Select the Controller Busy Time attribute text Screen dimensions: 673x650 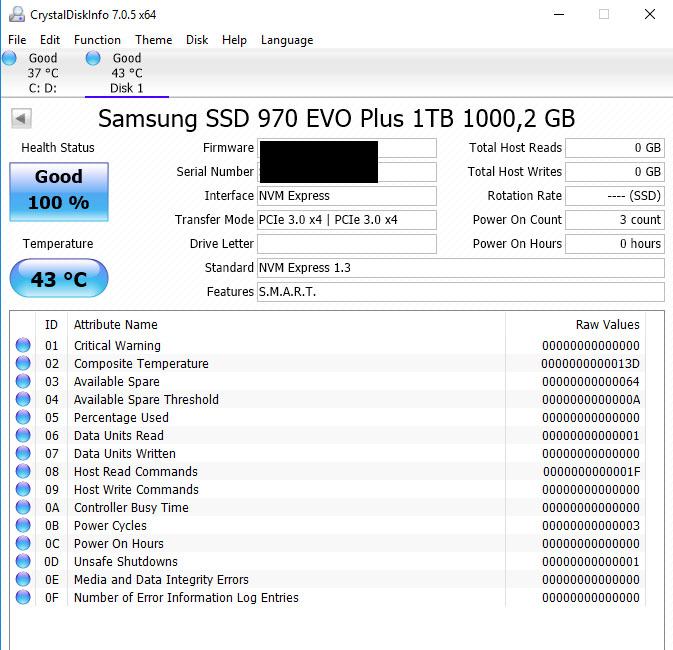tap(131, 508)
